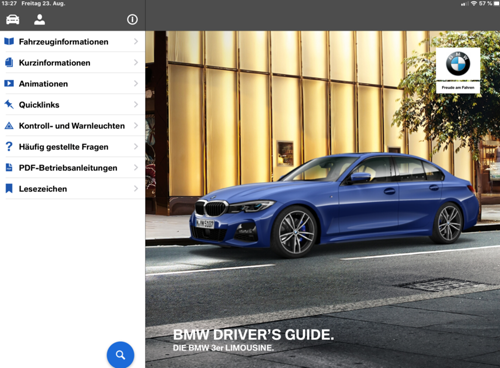Expand Kontroll- und Warnleuchten chevron
Screen dimensions: 500x368
[136, 125]
